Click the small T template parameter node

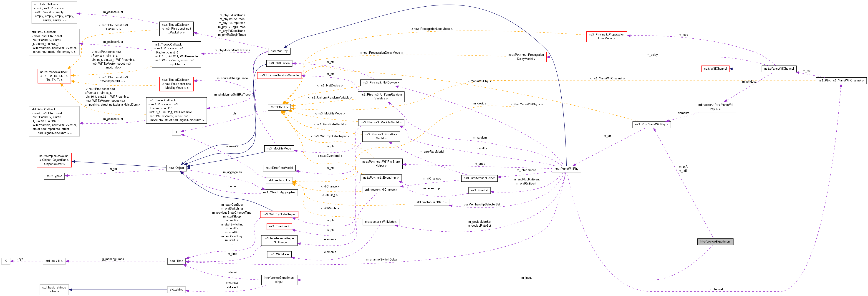177,132
